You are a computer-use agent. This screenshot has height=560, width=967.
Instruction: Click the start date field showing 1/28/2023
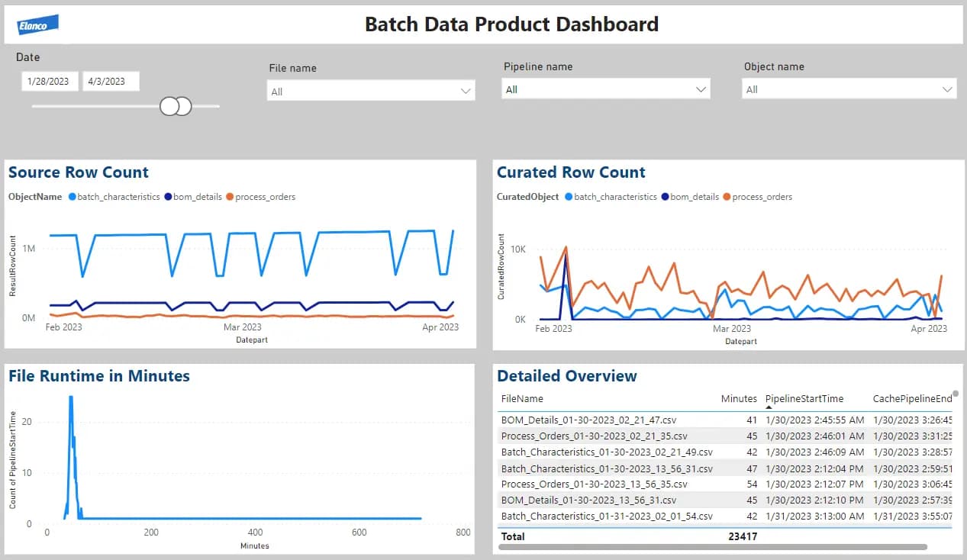50,82
